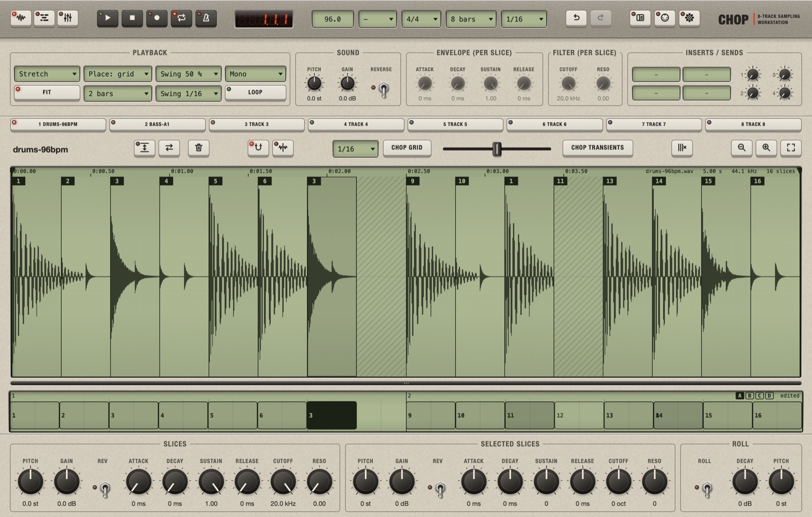Open the browser panel icon
The image size is (812, 517).
[x=640, y=18]
